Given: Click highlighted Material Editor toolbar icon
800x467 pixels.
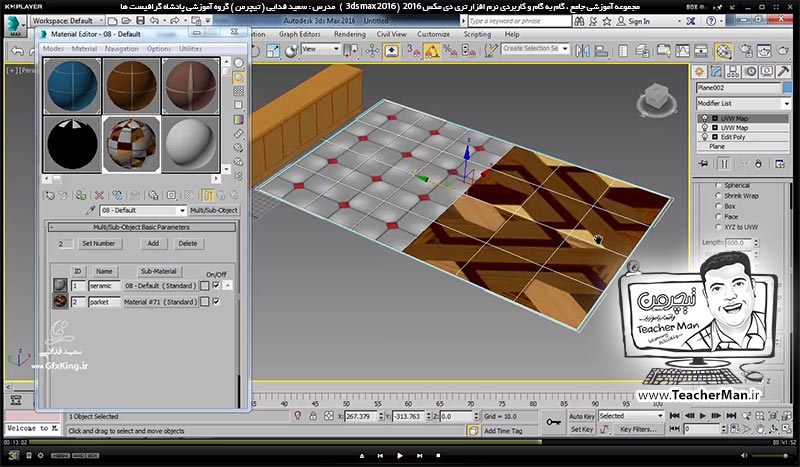Looking at the screenshot, I should pyautogui.click(x=723, y=51).
